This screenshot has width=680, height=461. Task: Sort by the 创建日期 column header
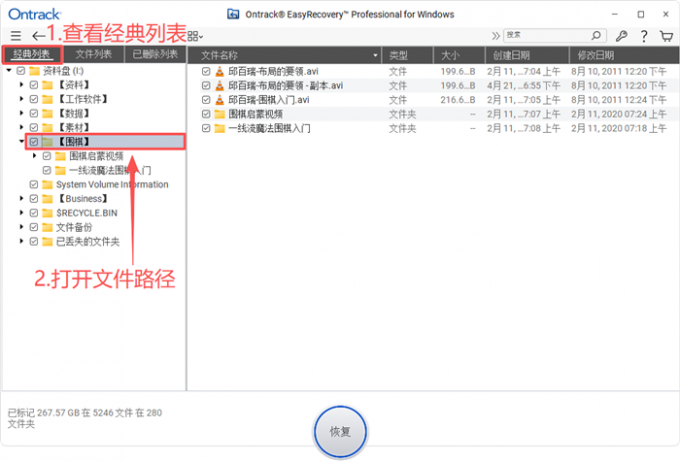click(527, 55)
